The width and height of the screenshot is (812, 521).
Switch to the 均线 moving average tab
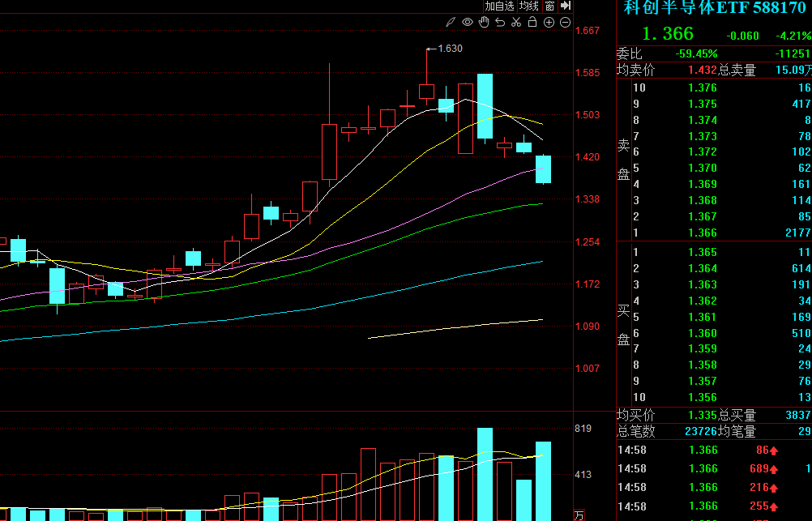[529, 6]
